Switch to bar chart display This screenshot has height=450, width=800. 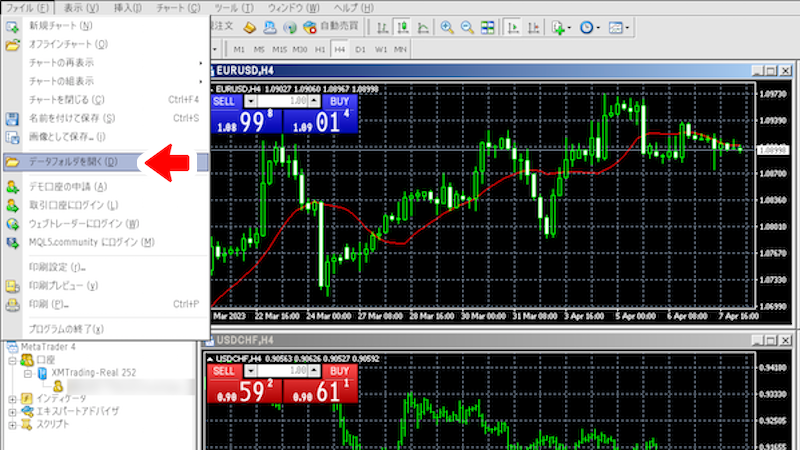(382, 28)
